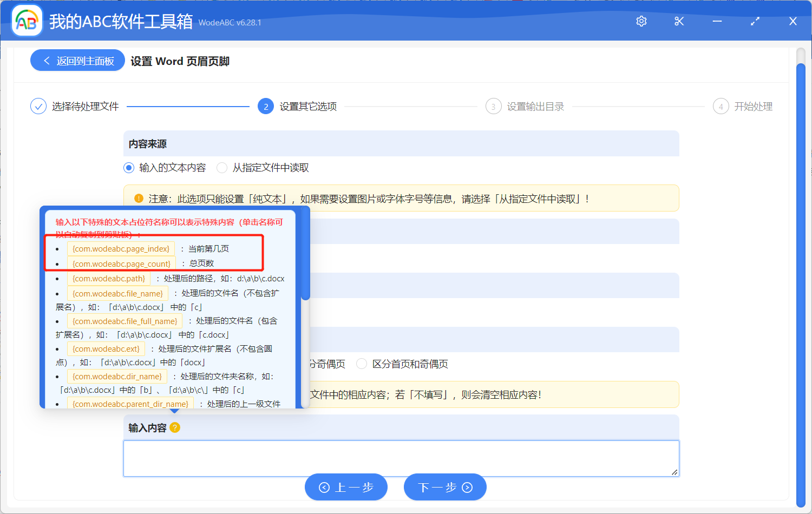Viewport: 812px width, 514px height.
Task: Select the 输入的文本内容 radio button
Action: pos(128,168)
